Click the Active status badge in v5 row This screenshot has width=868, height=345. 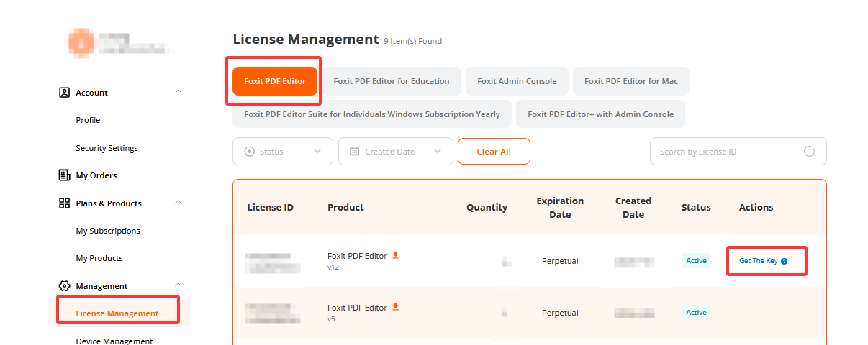[x=696, y=313]
